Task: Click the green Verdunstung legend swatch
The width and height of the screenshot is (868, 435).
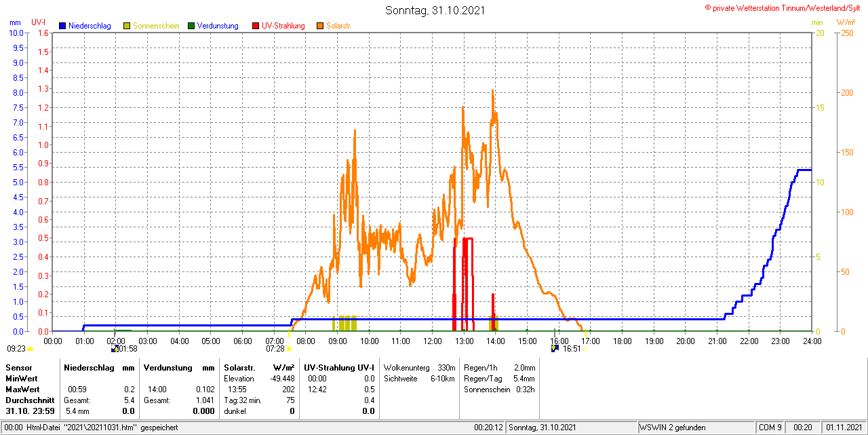Action: click(x=191, y=26)
